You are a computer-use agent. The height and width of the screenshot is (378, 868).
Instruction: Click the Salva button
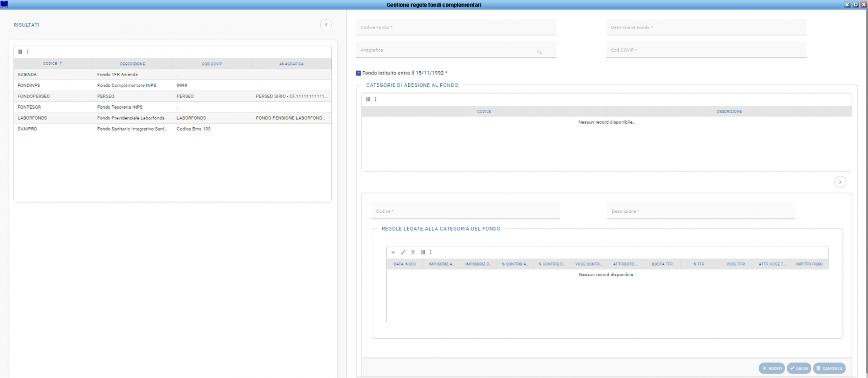[799, 368]
